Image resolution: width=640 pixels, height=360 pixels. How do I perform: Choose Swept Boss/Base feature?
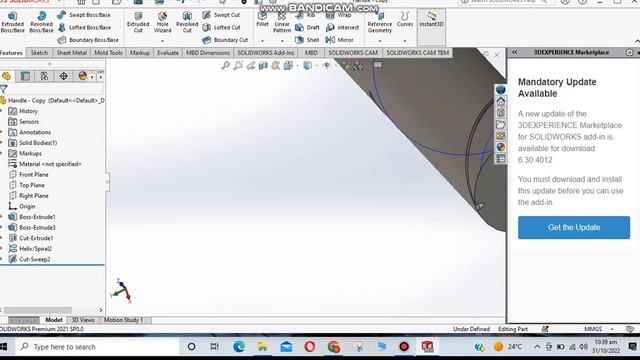coord(84,15)
